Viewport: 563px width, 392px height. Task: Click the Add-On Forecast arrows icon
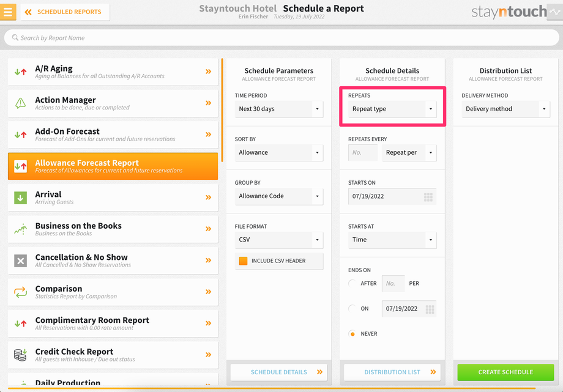pyautogui.click(x=20, y=135)
